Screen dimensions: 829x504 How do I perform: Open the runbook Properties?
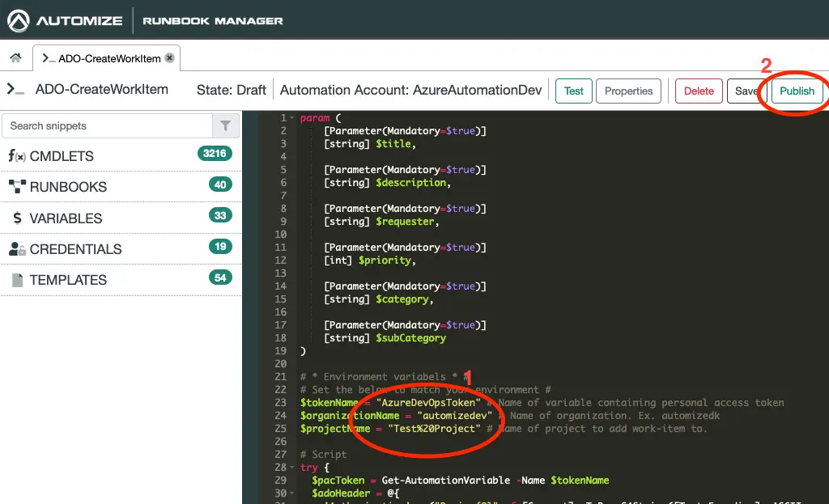pyautogui.click(x=628, y=91)
